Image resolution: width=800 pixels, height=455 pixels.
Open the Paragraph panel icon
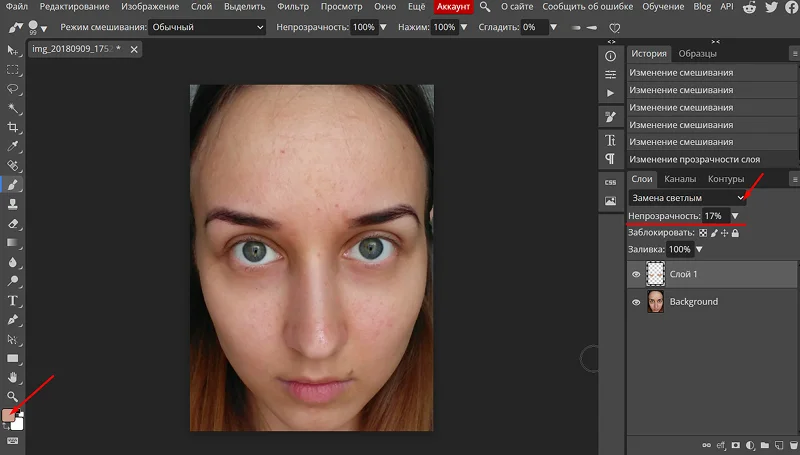(x=610, y=159)
